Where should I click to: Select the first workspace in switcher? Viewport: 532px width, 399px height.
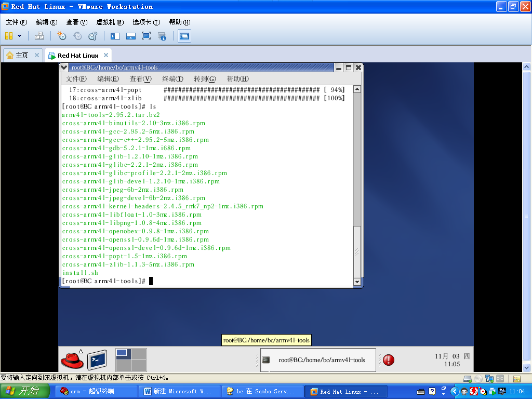point(124,354)
